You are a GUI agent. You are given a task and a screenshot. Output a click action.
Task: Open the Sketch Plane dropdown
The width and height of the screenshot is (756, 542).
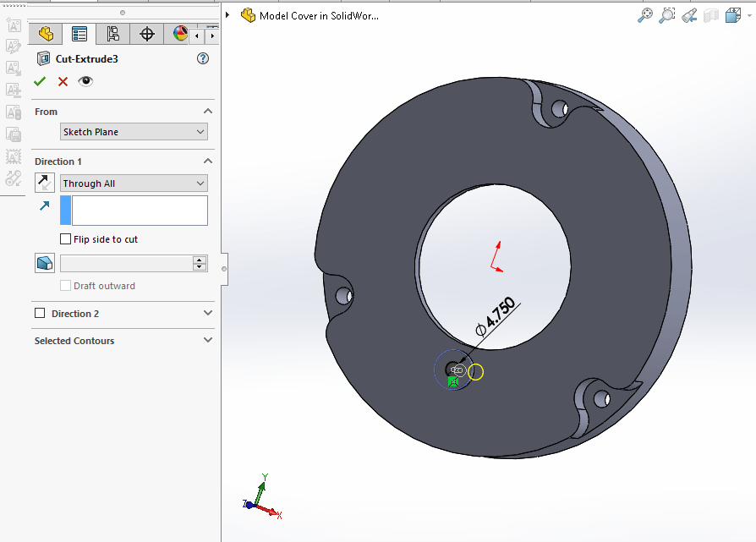[134, 132]
